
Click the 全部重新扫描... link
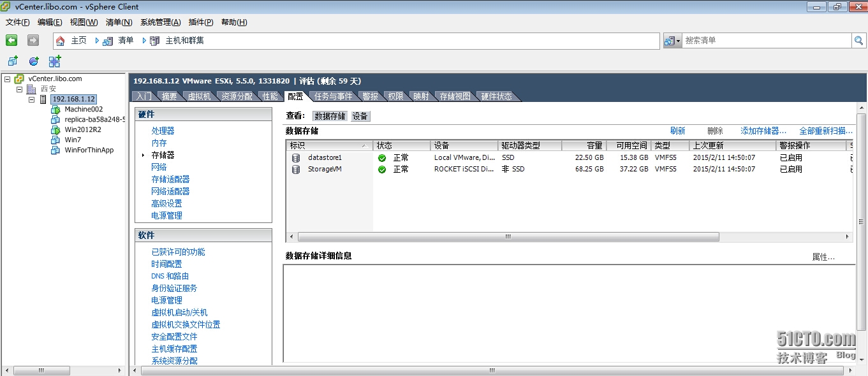tap(826, 131)
